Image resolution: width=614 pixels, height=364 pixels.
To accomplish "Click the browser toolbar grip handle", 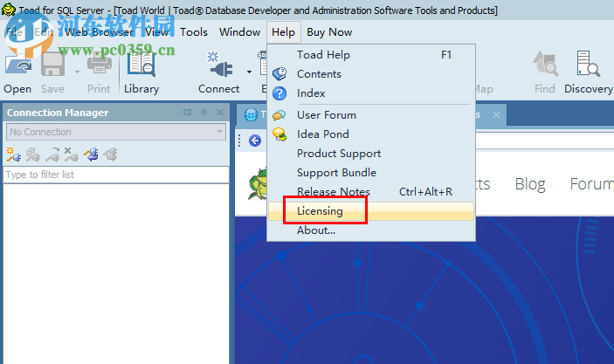I will (x=239, y=141).
